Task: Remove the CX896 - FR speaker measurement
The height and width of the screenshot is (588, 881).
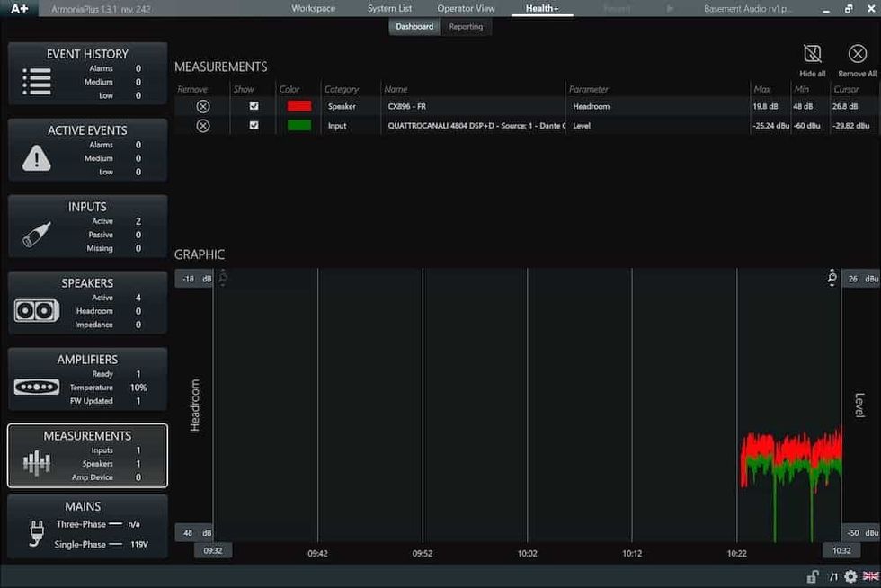Action: click(203, 106)
